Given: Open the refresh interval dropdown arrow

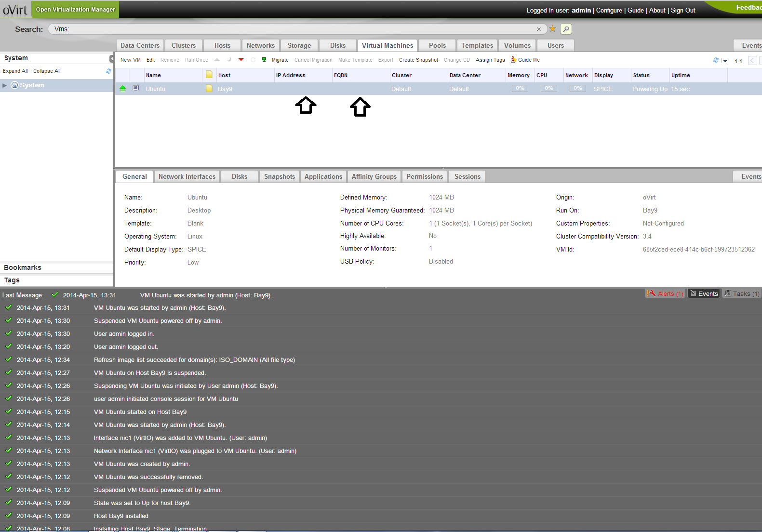Looking at the screenshot, I should point(725,61).
